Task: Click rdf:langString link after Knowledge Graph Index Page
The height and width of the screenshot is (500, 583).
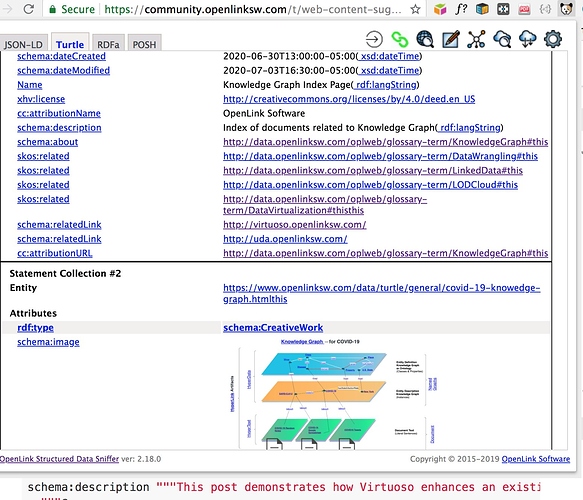Action: click(x=385, y=85)
